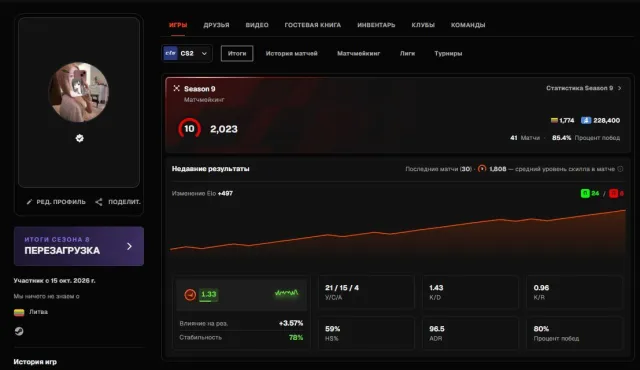Click the green 1.33 rating value
The image size is (640, 370).
209,295
